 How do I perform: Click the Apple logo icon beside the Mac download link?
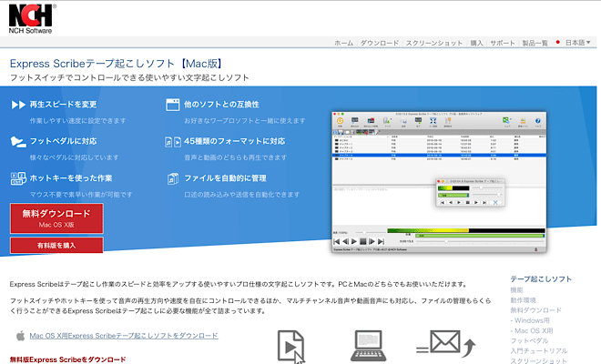point(20,336)
